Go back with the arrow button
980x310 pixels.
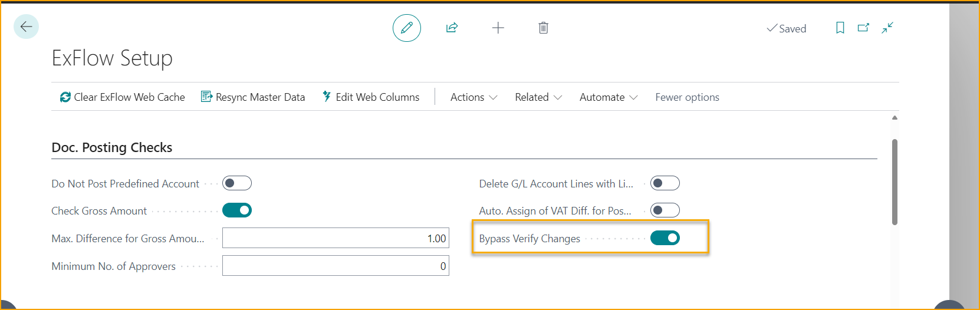[x=26, y=27]
